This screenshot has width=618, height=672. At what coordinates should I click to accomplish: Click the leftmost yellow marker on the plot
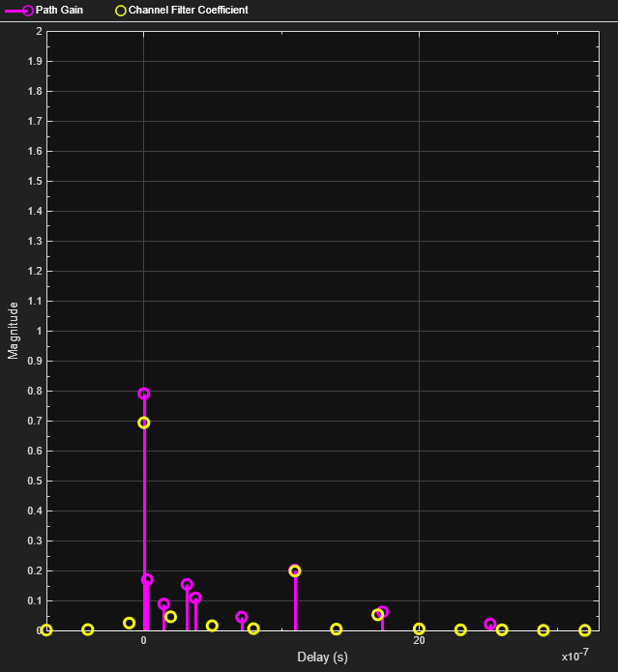pyautogui.click(x=46, y=629)
